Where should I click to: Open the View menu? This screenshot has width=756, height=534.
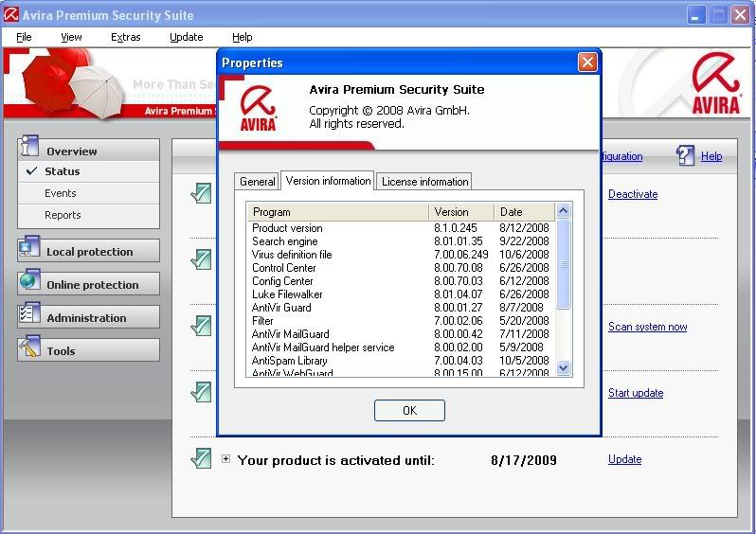click(x=71, y=37)
